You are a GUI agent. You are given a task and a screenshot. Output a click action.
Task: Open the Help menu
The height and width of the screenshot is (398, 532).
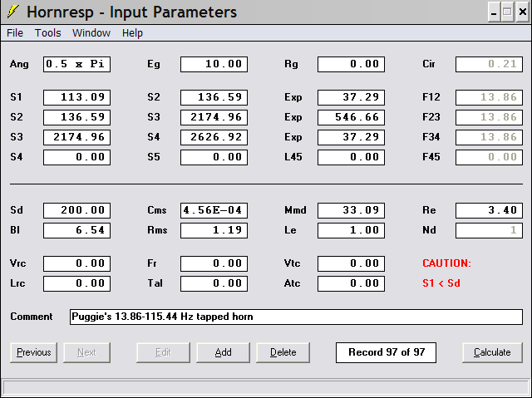point(132,33)
